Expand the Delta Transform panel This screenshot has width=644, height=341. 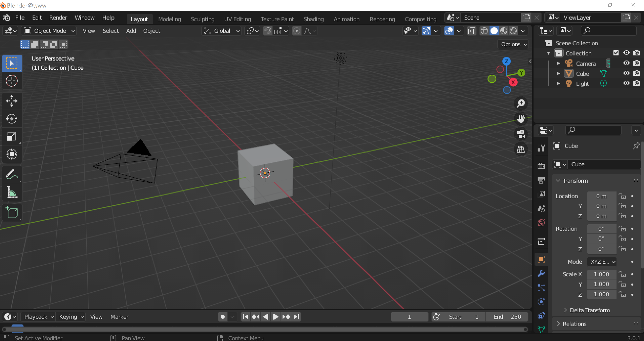[x=590, y=310]
